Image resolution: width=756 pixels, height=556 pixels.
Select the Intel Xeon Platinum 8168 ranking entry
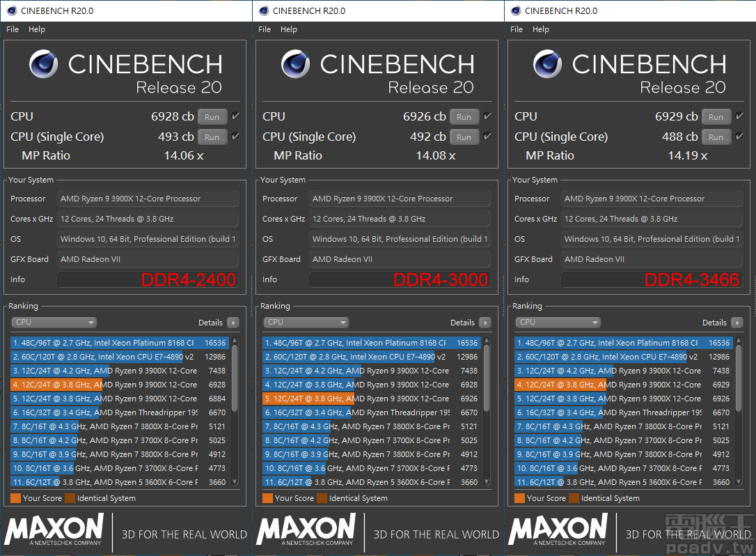tap(104, 343)
